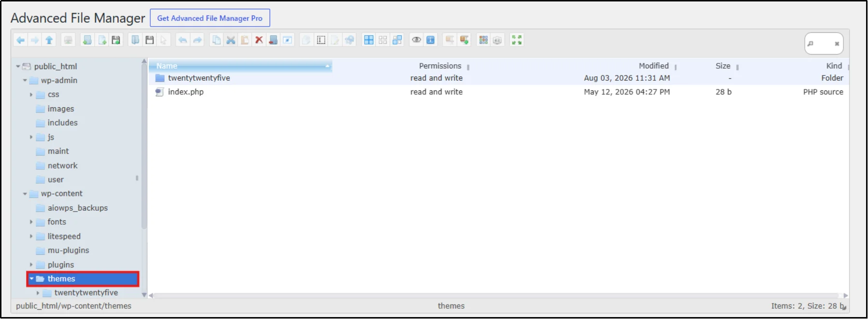Click the paste clipboard icon
868x319 pixels.
[x=245, y=40]
